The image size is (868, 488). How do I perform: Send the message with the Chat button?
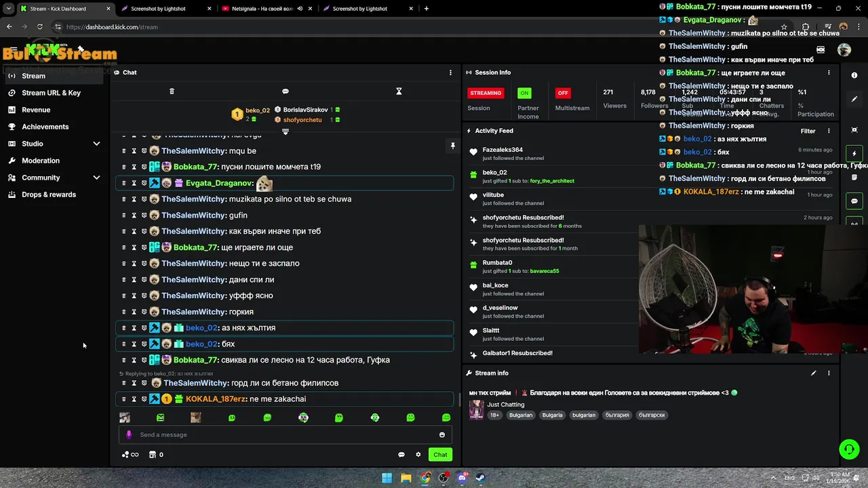[x=440, y=455]
